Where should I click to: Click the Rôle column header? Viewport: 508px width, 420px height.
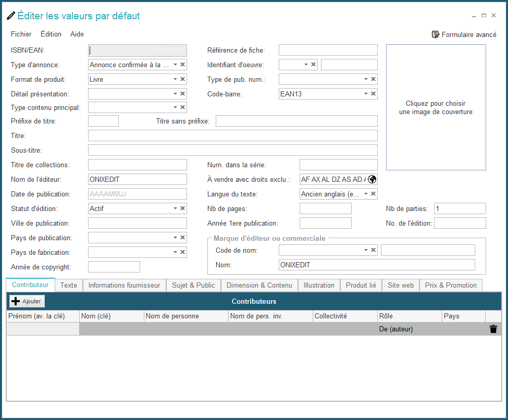(409, 316)
